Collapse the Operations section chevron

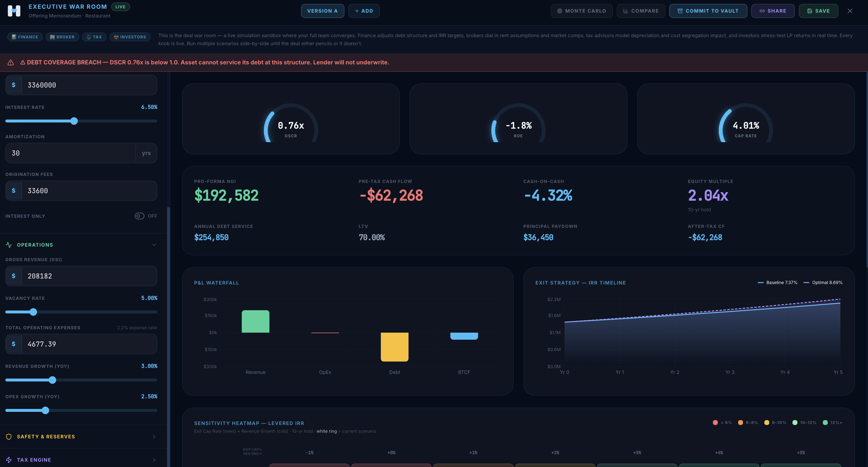(154, 245)
